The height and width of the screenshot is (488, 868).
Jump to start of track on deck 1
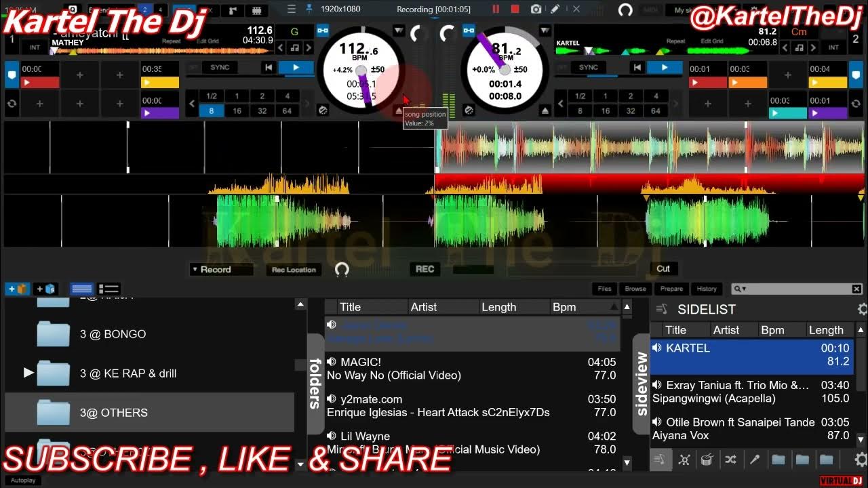(269, 68)
